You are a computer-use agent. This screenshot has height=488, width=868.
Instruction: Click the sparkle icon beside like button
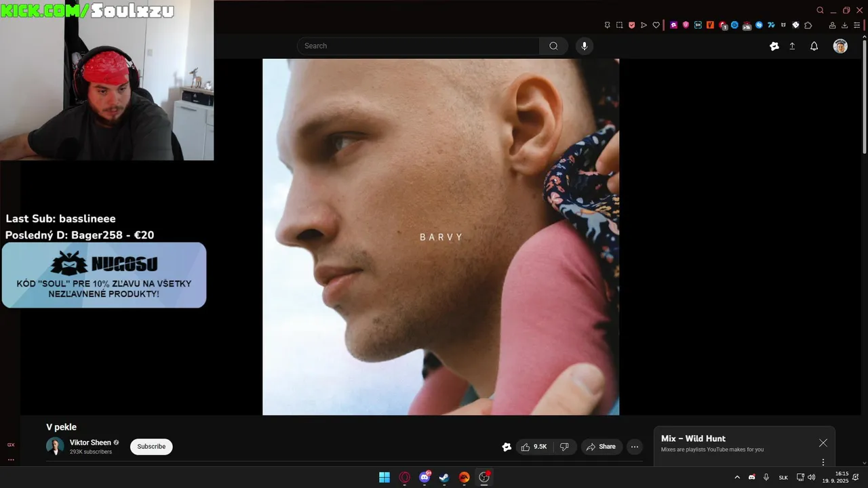click(507, 447)
